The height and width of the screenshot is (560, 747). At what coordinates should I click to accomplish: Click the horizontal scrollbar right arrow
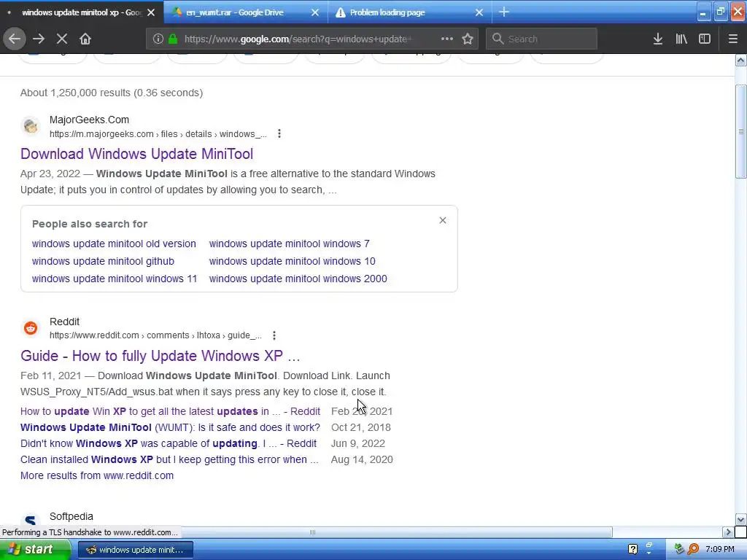tap(728, 532)
